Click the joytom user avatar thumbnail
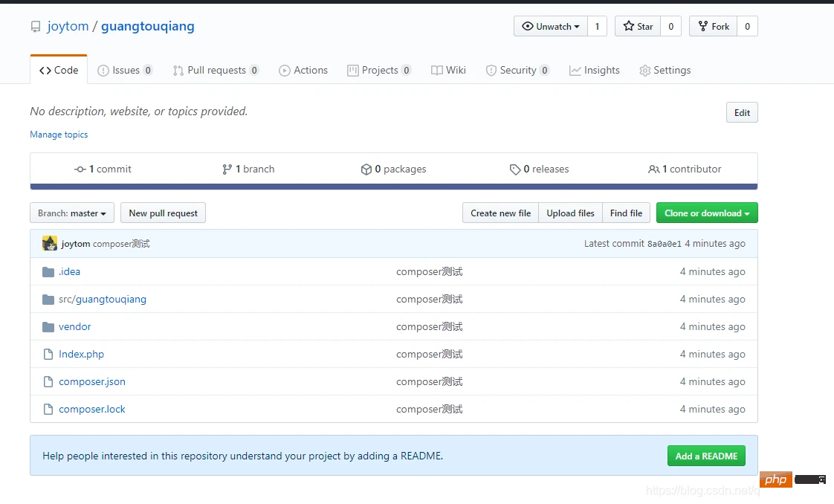 (x=50, y=244)
